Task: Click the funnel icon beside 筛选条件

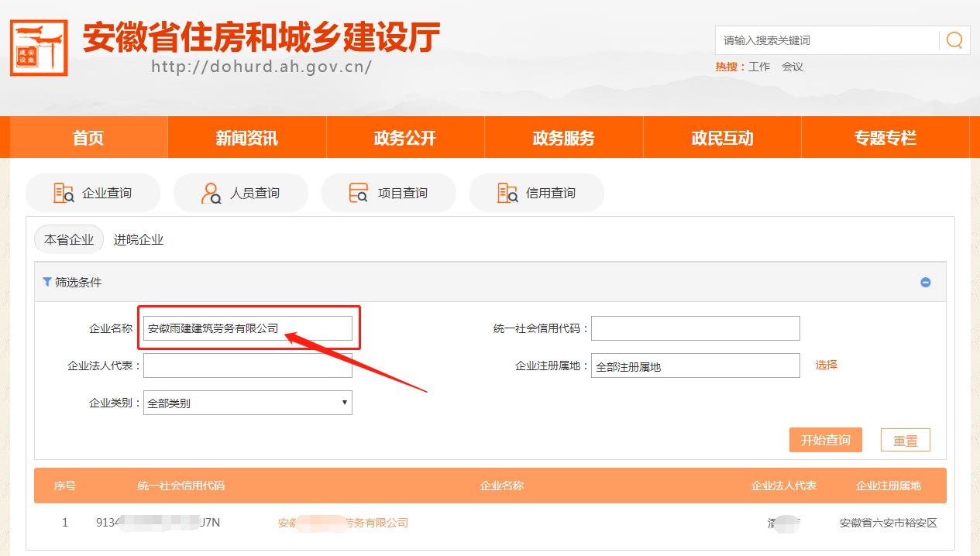Action: 46,282
